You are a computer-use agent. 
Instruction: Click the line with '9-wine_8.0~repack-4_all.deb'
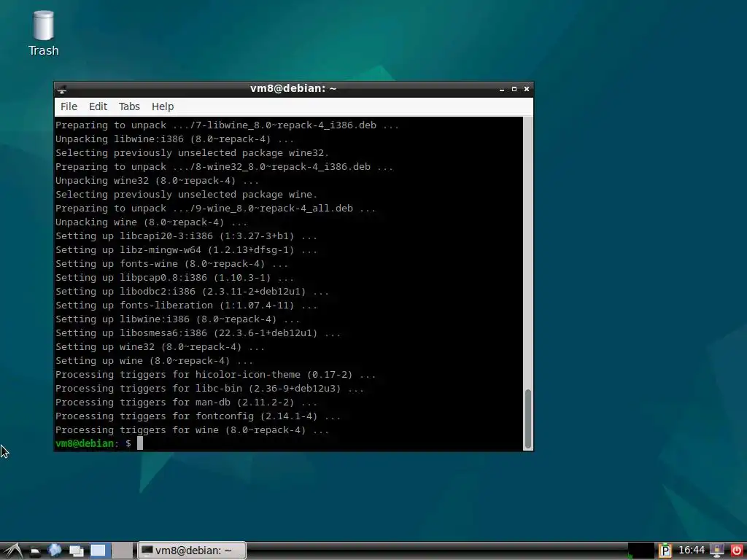pyautogui.click(x=215, y=209)
